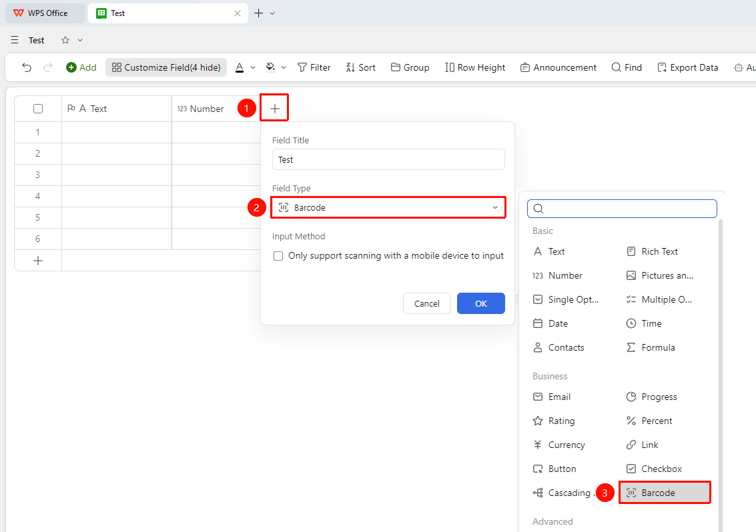This screenshot has height=532, width=756.
Task: Click the undo arrow icon
Action: [27, 67]
